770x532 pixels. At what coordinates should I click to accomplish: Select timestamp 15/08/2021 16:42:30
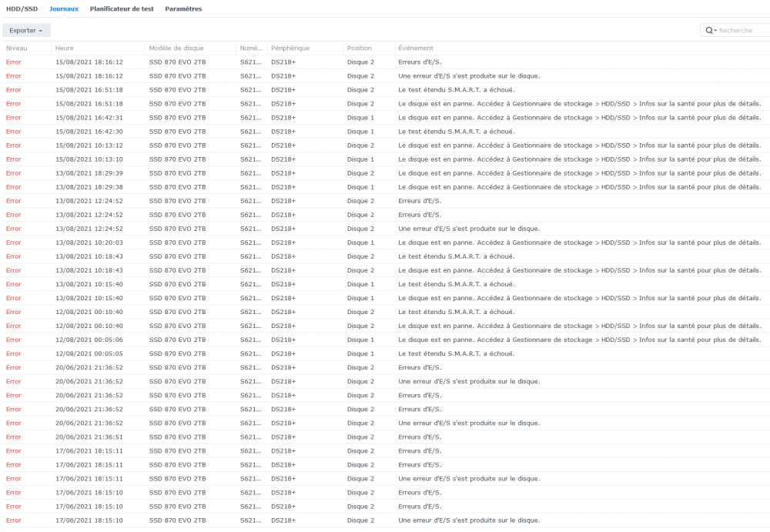coord(89,132)
